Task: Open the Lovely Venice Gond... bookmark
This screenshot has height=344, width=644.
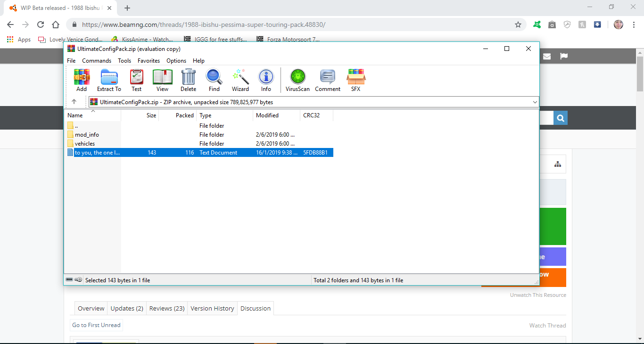Action: tap(70, 40)
